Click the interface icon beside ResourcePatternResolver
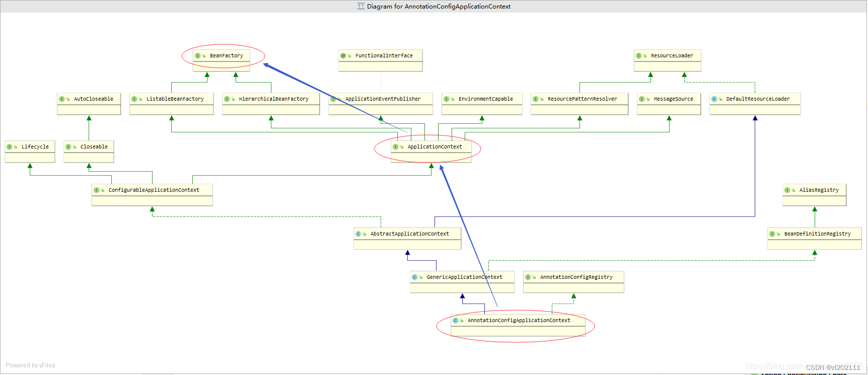The width and height of the screenshot is (868, 375). (x=536, y=99)
